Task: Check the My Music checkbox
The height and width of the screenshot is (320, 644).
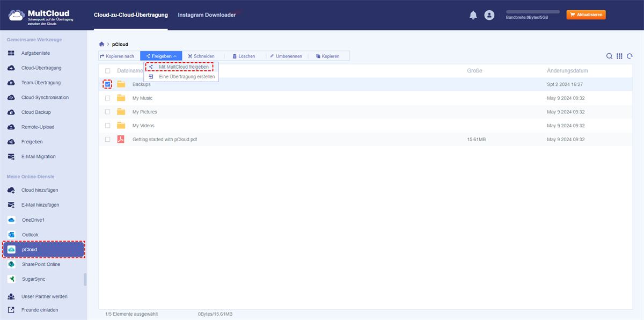Action: click(108, 98)
